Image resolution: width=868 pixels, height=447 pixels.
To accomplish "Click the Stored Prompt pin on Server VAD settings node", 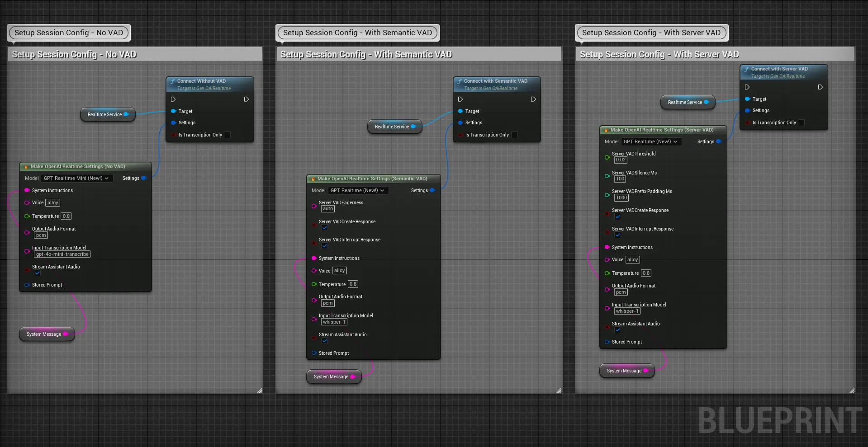I will pos(607,342).
